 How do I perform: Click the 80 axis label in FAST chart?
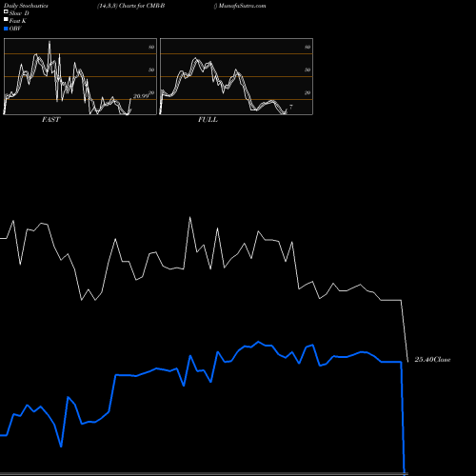click(x=151, y=47)
